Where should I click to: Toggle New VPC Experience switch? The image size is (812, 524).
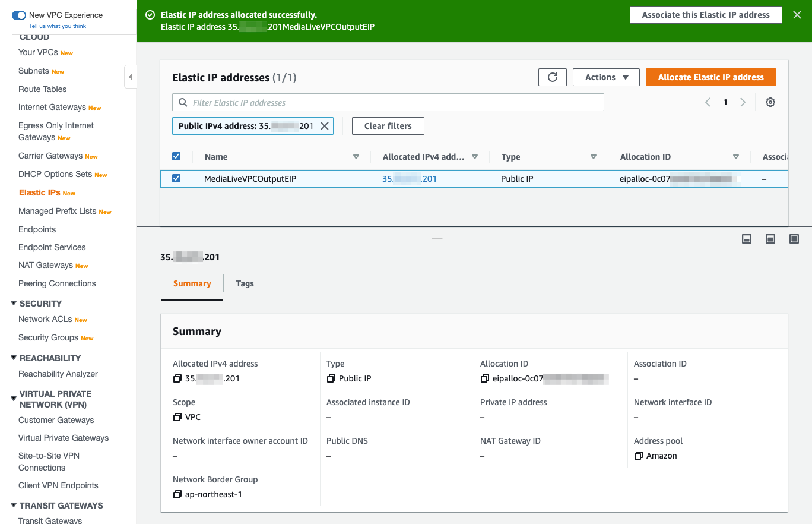coord(19,15)
